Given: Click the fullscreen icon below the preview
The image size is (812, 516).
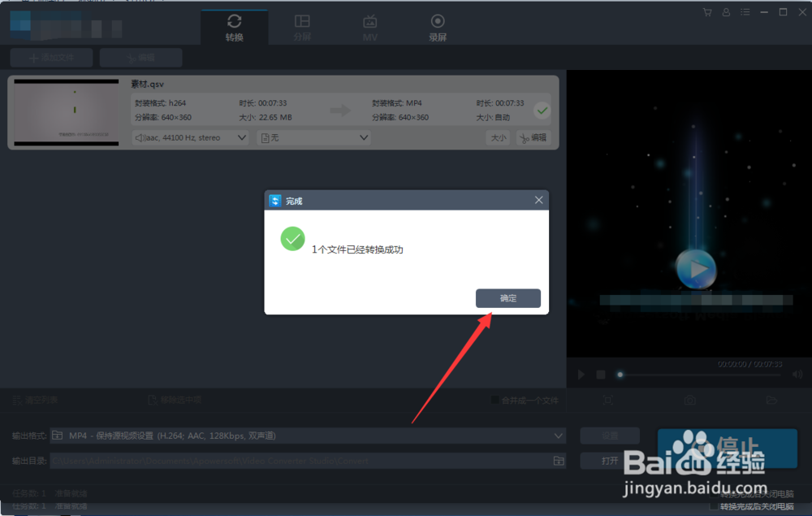Looking at the screenshot, I should (x=608, y=400).
